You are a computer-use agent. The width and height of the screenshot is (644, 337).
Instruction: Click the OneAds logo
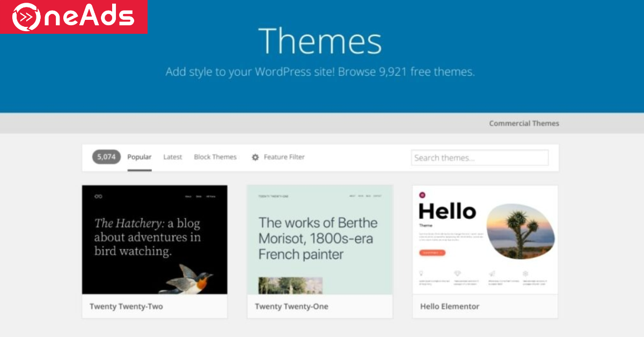pyautogui.click(x=74, y=17)
